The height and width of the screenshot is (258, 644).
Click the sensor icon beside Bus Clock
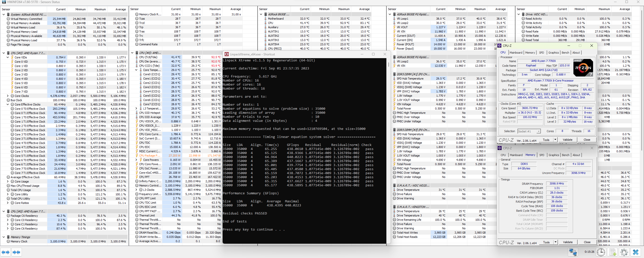click(8, 100)
